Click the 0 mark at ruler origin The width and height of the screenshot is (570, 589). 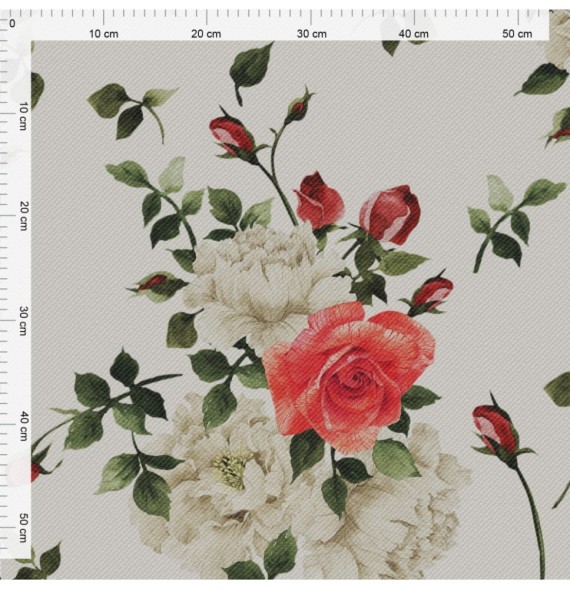12,24
